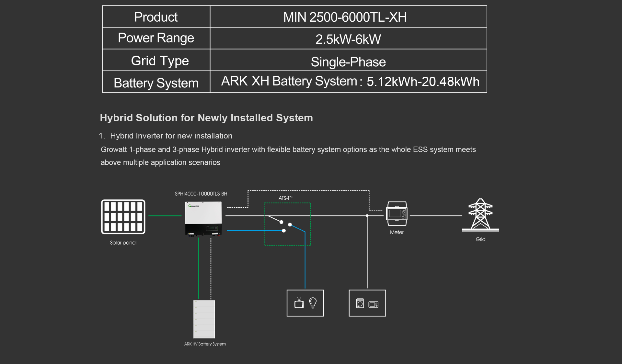The width and height of the screenshot is (622, 364).
Task: Click the lightbulb icon
Action: pos(313,303)
